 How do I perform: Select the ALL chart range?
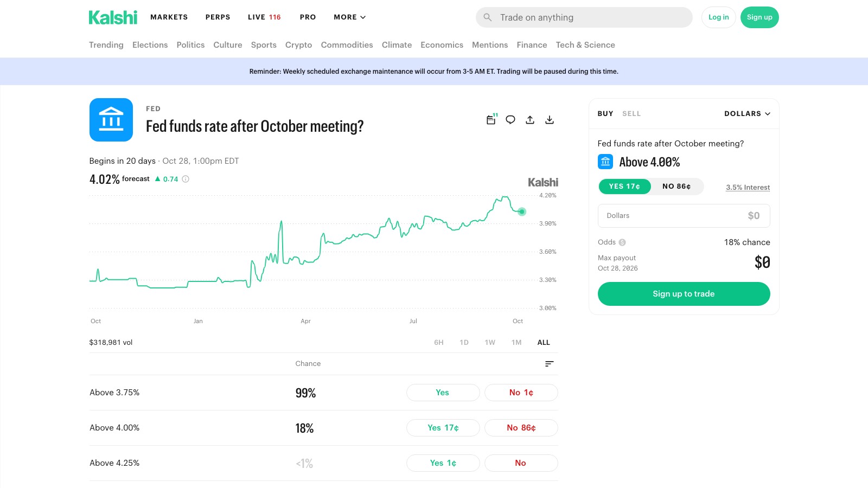pyautogui.click(x=544, y=343)
